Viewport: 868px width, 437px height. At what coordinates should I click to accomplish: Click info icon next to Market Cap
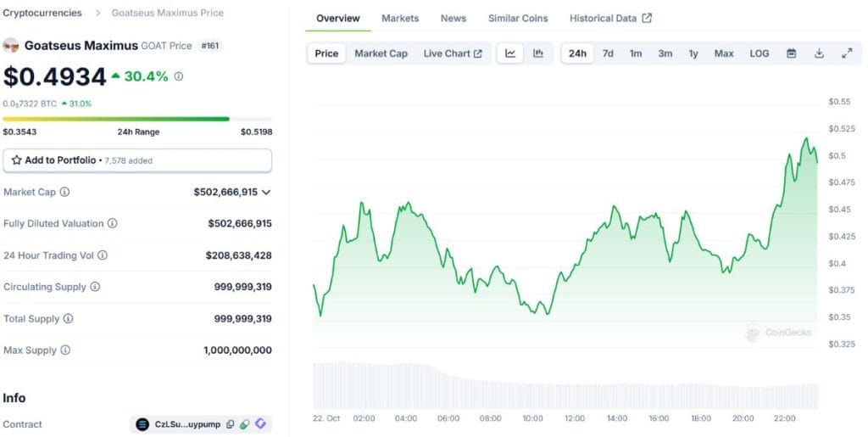click(x=64, y=192)
